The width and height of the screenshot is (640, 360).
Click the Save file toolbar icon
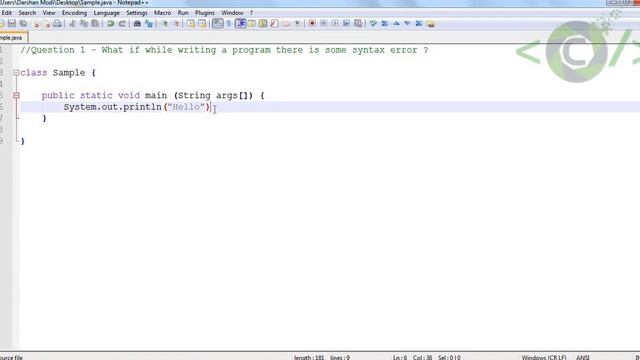(12, 24)
